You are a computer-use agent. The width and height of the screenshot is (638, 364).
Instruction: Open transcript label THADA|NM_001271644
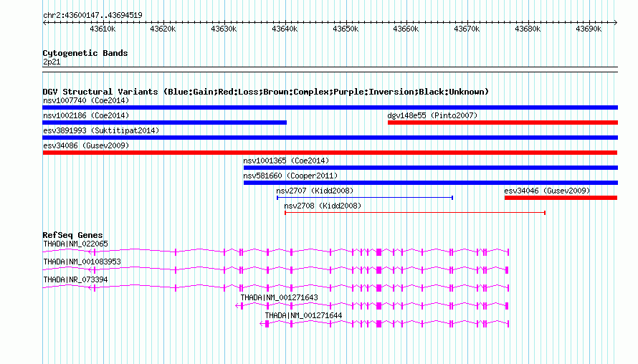point(303,315)
